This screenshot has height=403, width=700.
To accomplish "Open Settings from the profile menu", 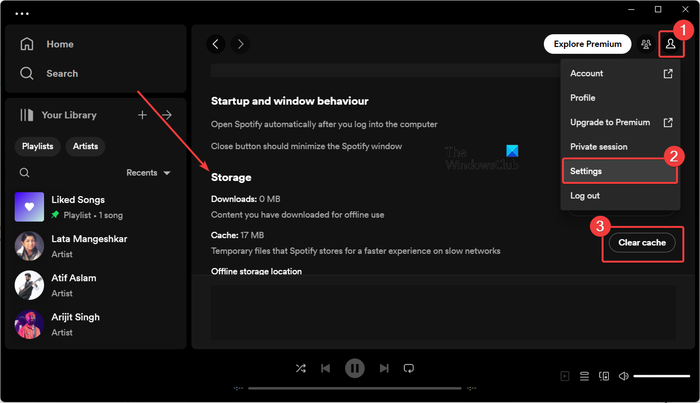I will tap(620, 171).
